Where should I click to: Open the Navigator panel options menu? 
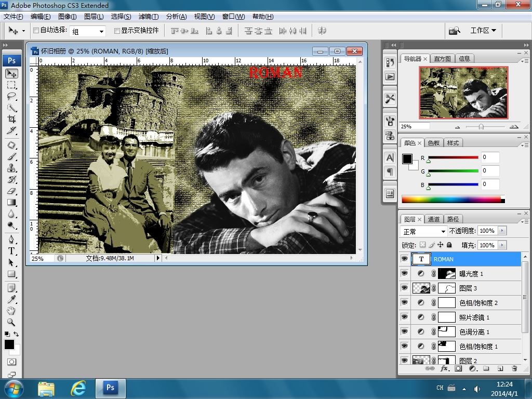(x=525, y=61)
